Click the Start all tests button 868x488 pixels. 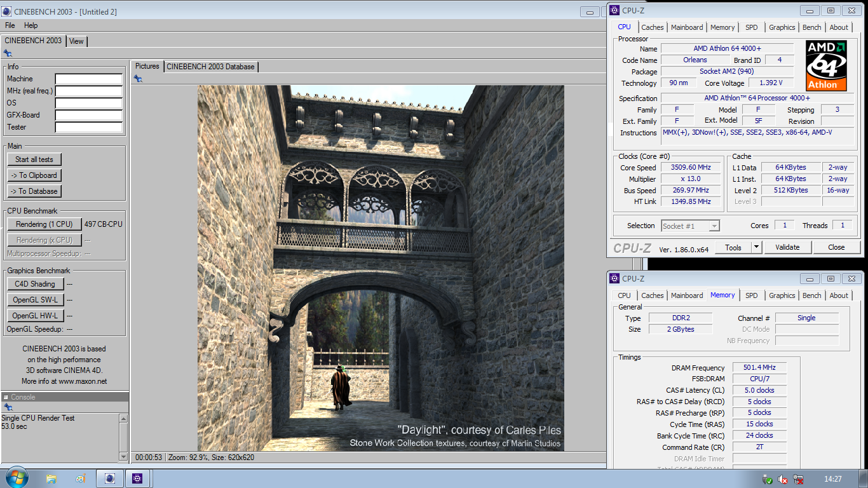click(x=34, y=159)
